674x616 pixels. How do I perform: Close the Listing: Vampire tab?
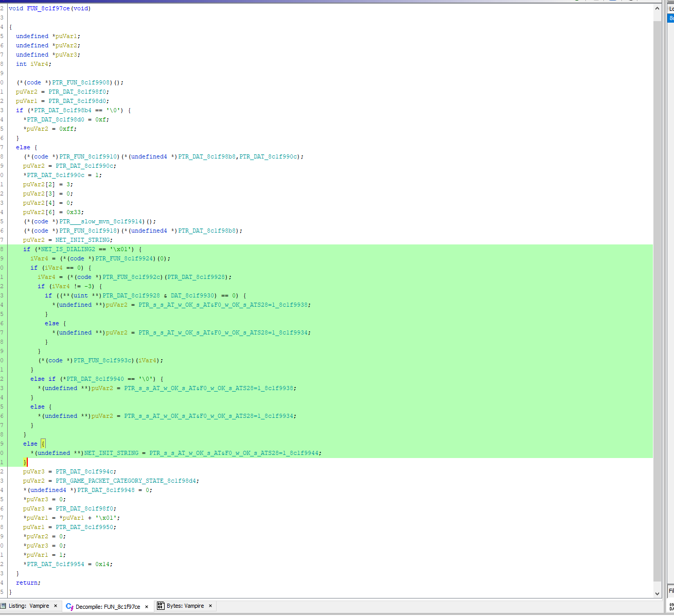[x=56, y=606]
